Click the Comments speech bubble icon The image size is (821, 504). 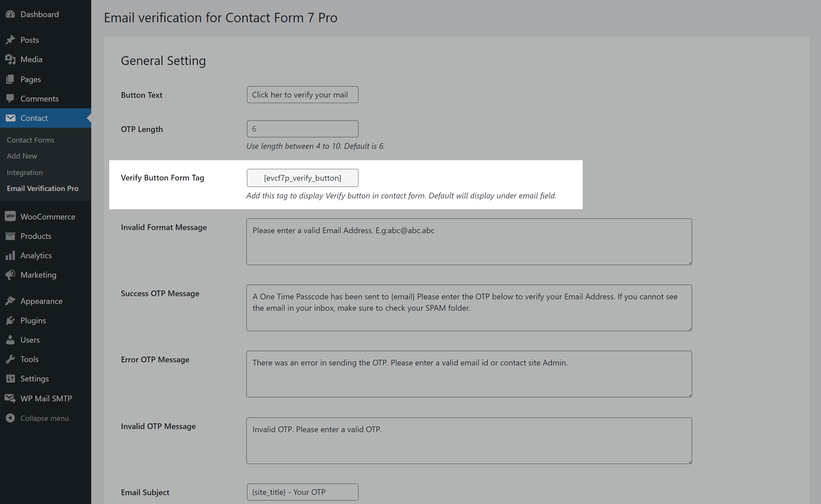click(x=10, y=99)
